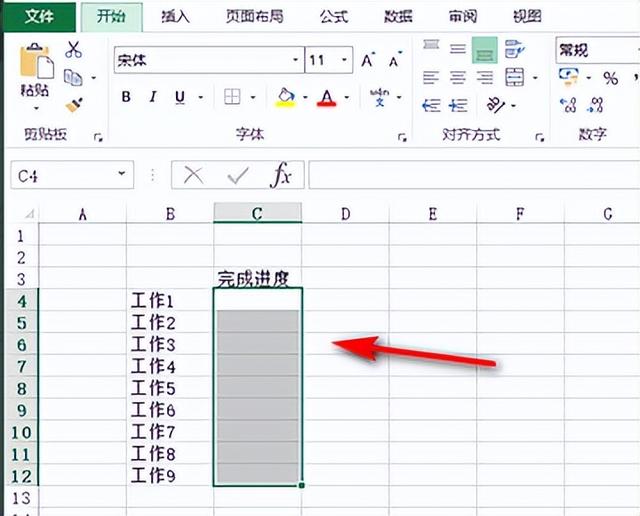Image resolution: width=640 pixels, height=516 pixels.
Task: Click cell containing 工作5
Action: (170, 388)
